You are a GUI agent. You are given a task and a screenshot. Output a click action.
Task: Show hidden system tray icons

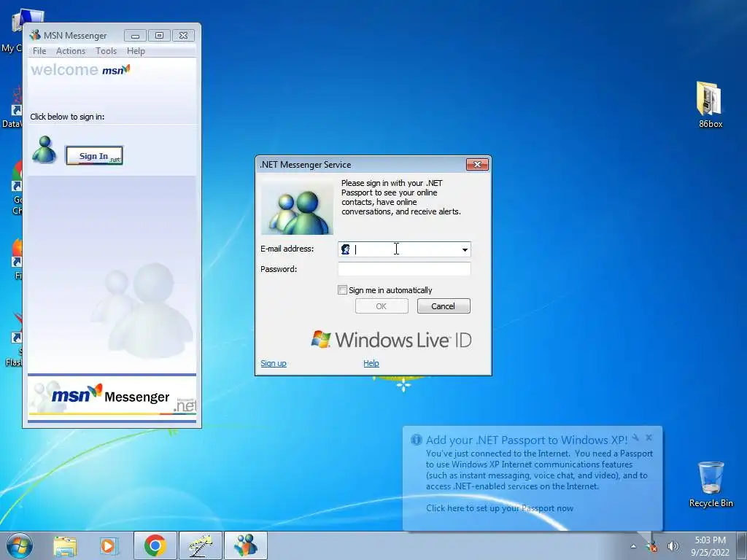click(x=633, y=546)
